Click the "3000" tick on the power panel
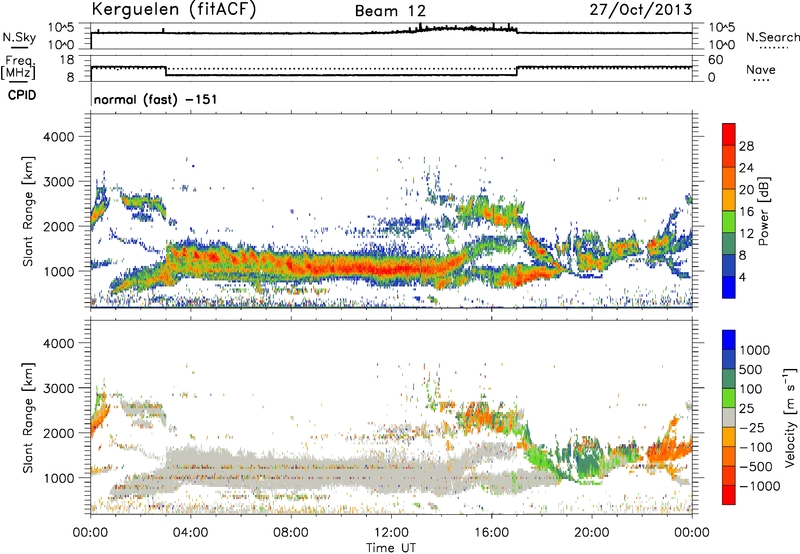 click(58, 182)
